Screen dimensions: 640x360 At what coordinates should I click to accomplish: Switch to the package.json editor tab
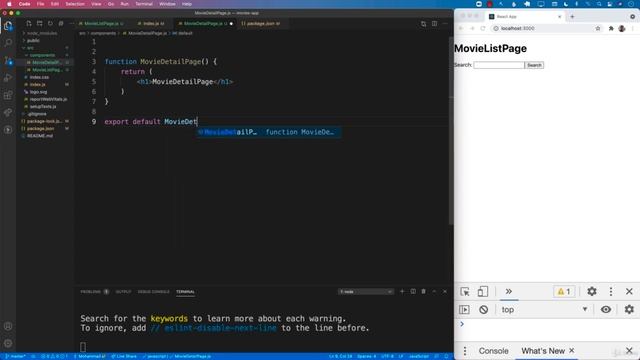coord(261,24)
